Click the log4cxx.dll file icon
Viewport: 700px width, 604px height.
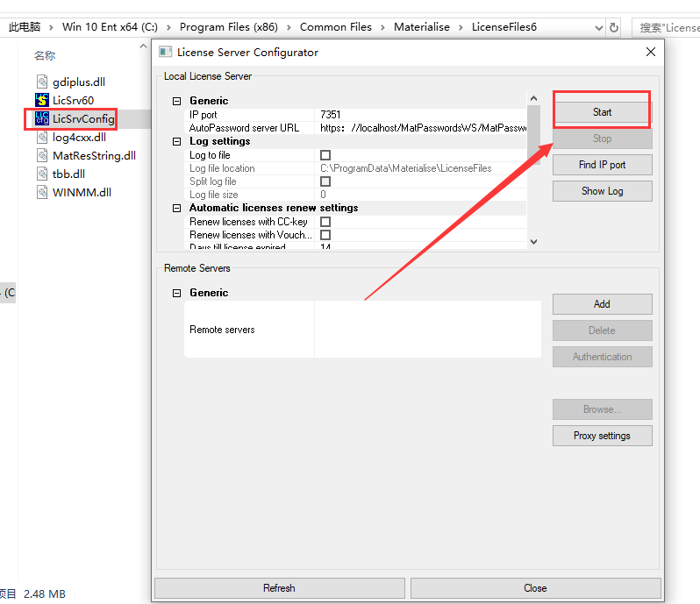pos(42,137)
